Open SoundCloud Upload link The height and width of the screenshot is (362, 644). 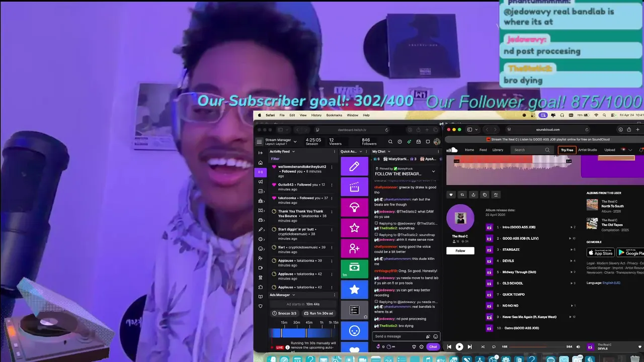(609, 150)
